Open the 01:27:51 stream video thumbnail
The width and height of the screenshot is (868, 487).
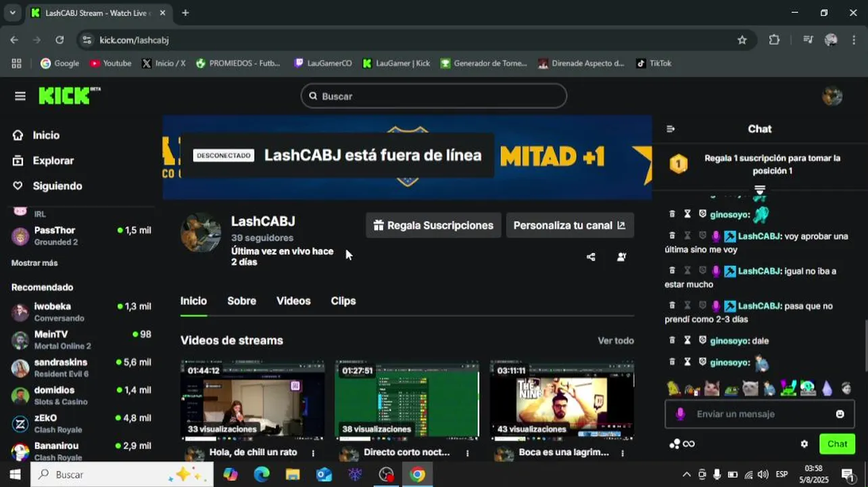tap(407, 399)
